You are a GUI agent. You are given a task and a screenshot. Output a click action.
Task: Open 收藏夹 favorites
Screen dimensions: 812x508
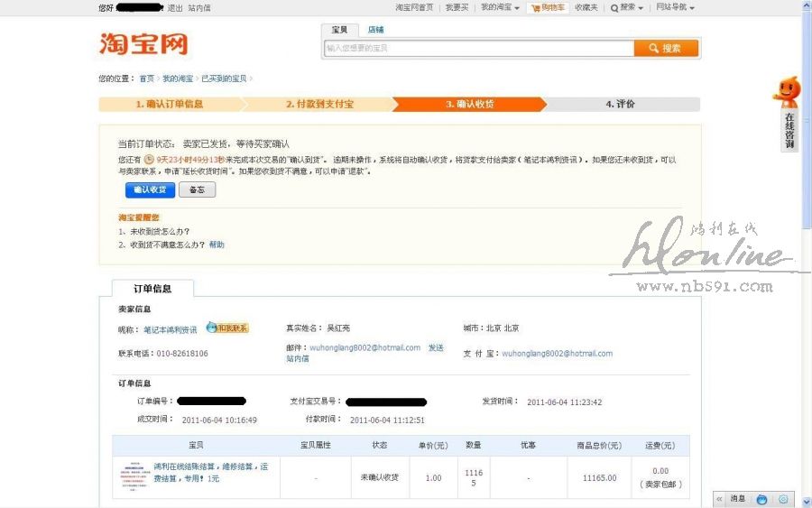click(586, 7)
